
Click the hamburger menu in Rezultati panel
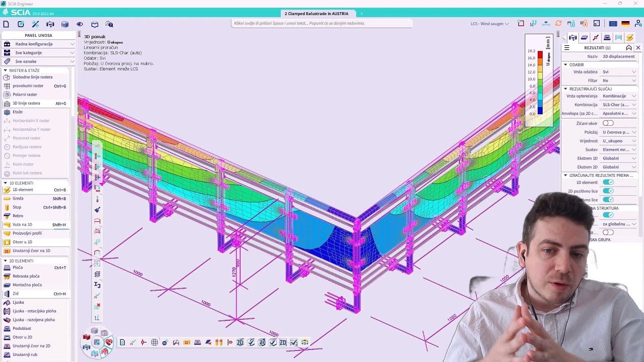[567, 48]
